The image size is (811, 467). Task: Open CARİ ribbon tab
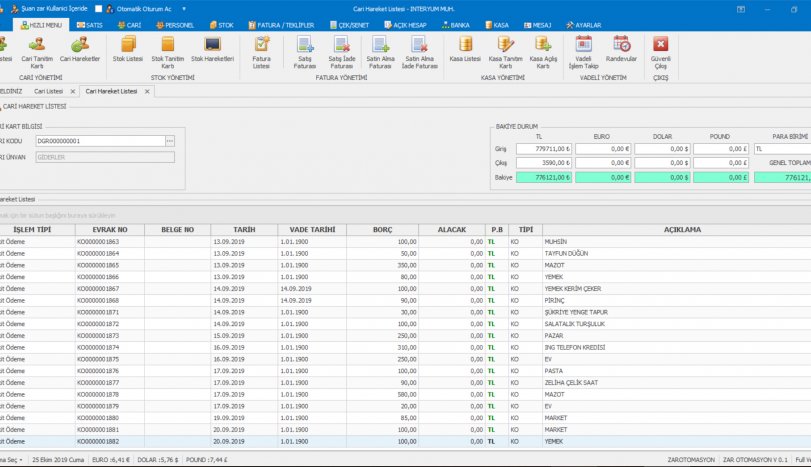tap(129, 25)
